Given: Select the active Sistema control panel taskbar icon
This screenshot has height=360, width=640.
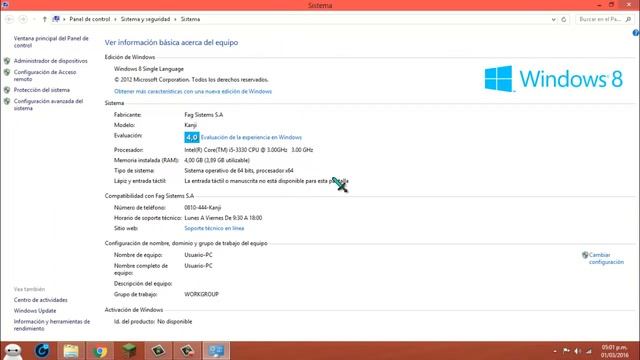Looking at the screenshot, I should 216,351.
